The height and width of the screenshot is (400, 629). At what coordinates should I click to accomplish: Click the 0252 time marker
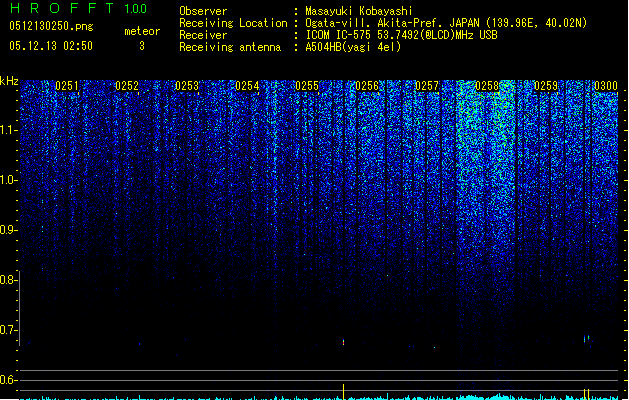[127, 86]
